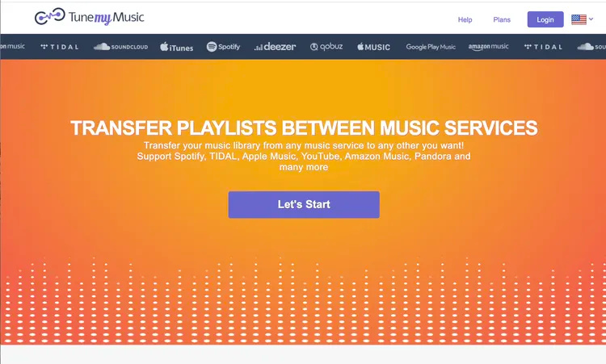Open the Help page

coord(465,19)
